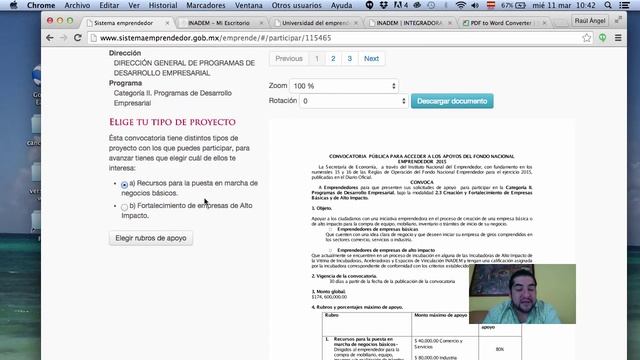Image resolution: width=640 pixels, height=360 pixels.
Task: Open the Zoom 100 % dropdown
Action: coord(344,86)
